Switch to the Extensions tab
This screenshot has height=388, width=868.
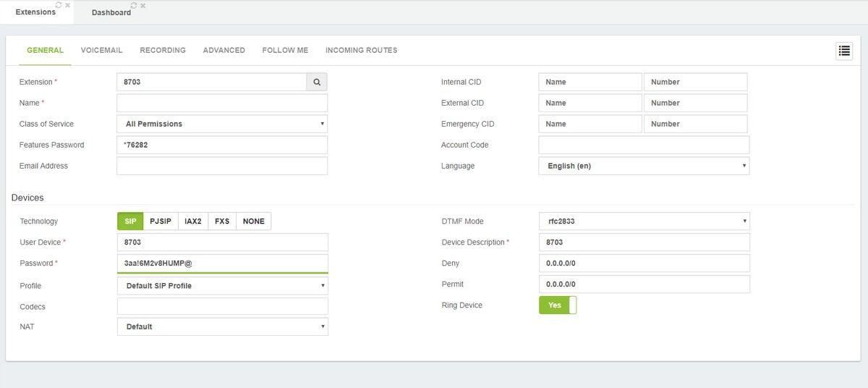click(x=35, y=12)
